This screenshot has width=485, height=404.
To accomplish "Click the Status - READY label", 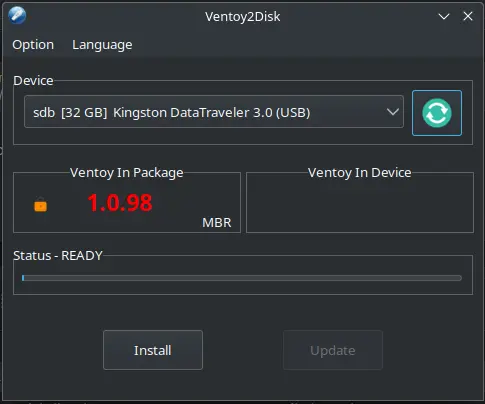I will (58, 255).
